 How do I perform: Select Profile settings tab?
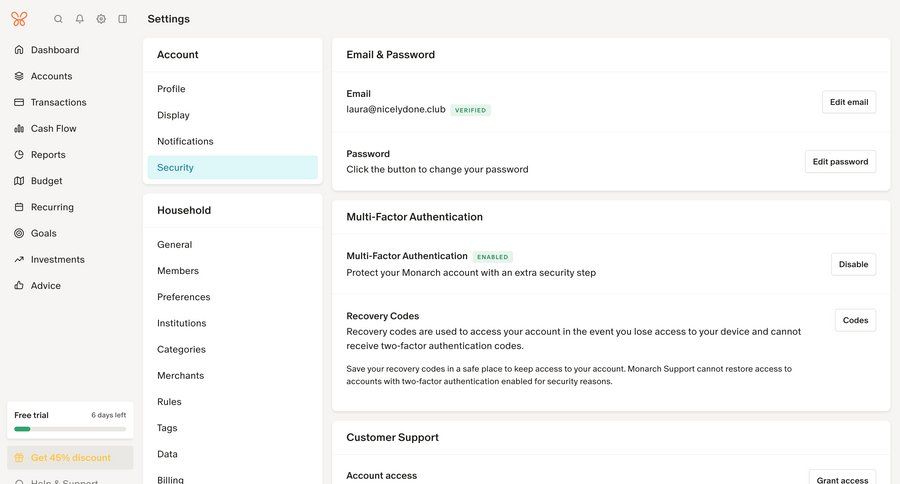232,89
